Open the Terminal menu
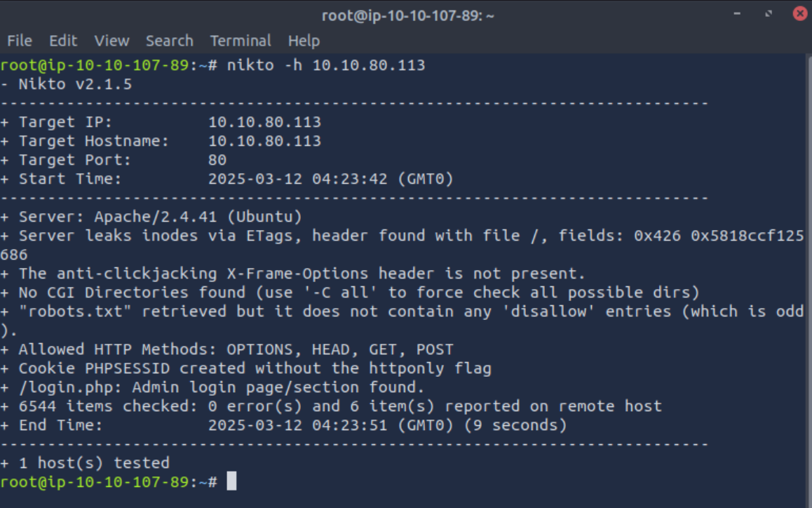This screenshot has height=508, width=812. pos(241,41)
